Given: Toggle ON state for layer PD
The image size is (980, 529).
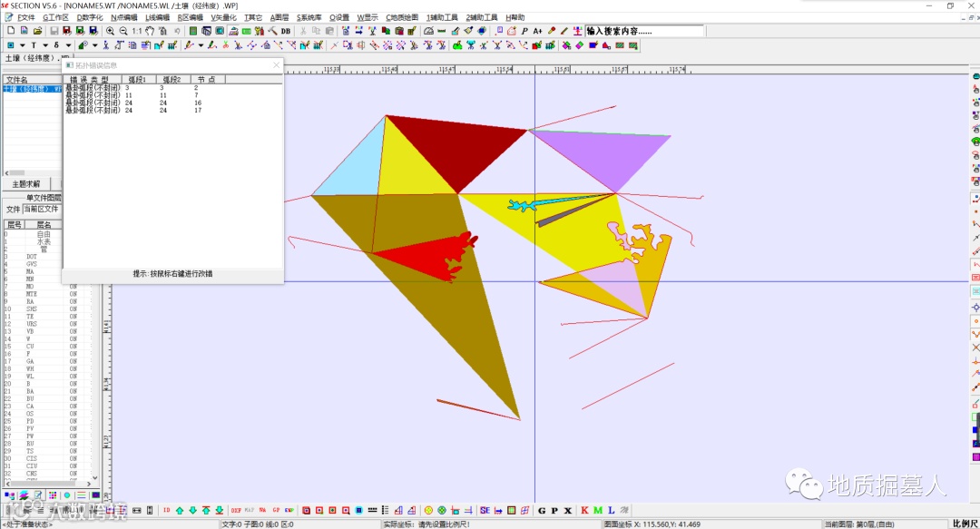Looking at the screenshot, I should [x=73, y=421].
